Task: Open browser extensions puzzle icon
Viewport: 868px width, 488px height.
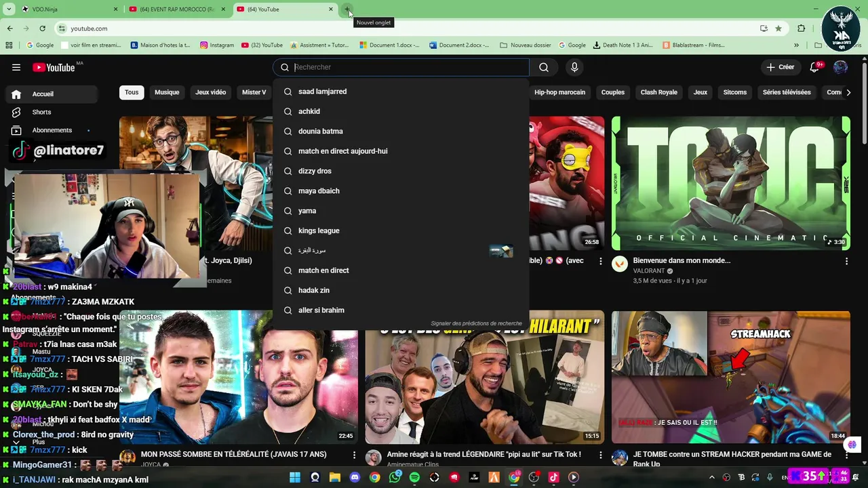Action: pyautogui.click(x=802, y=28)
